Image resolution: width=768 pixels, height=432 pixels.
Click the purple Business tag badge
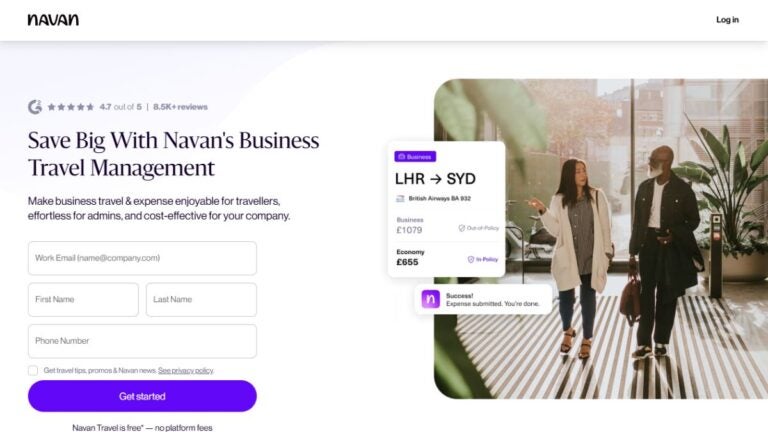(x=415, y=157)
